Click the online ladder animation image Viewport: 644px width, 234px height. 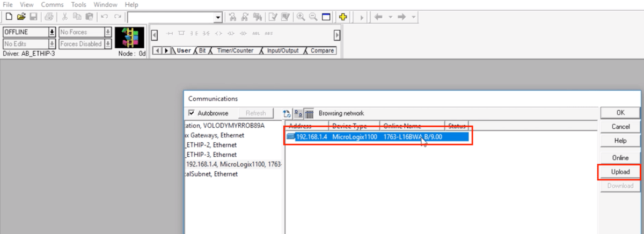coord(131,38)
